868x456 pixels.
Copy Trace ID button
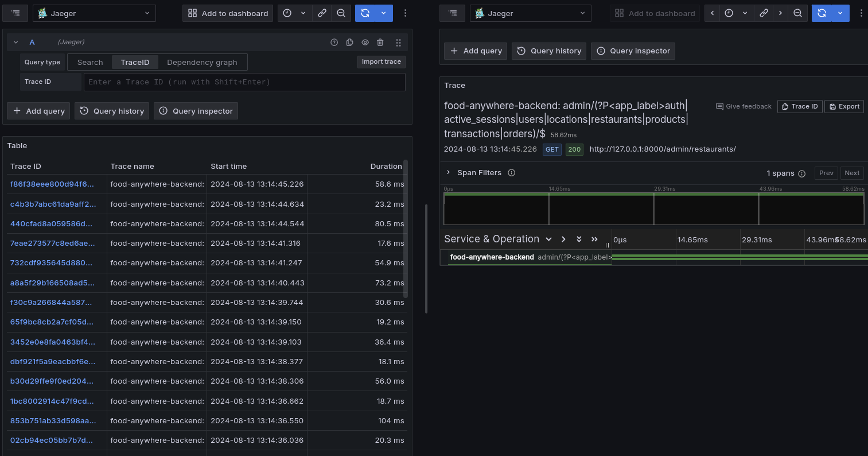[x=800, y=106]
